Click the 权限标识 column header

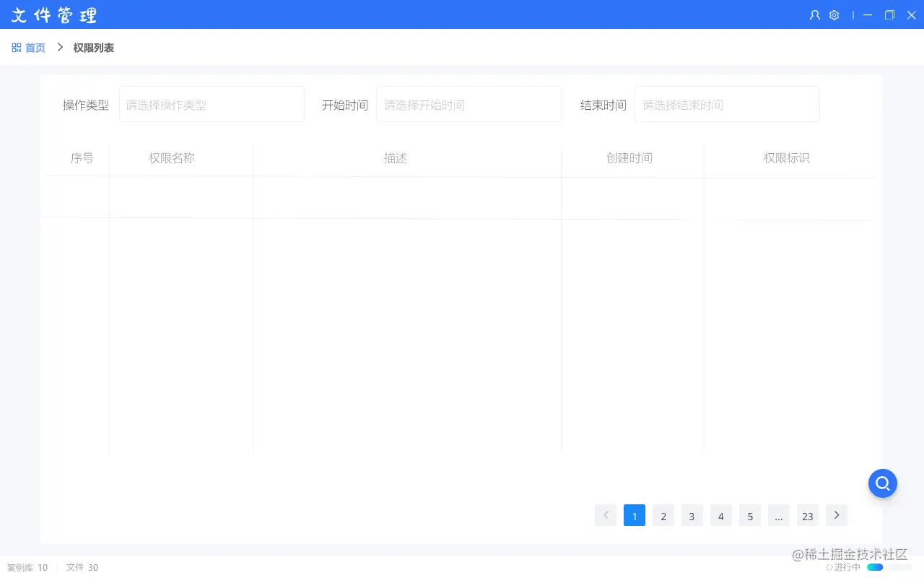click(787, 158)
